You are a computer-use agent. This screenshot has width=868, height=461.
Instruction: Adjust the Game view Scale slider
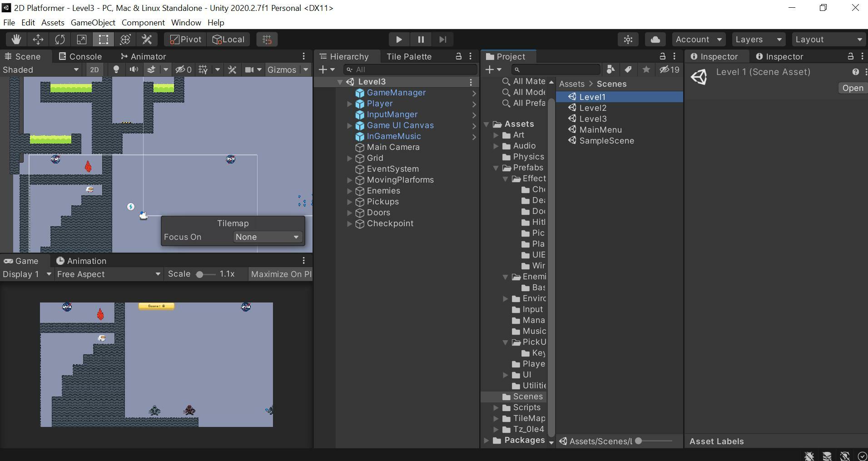200,274
